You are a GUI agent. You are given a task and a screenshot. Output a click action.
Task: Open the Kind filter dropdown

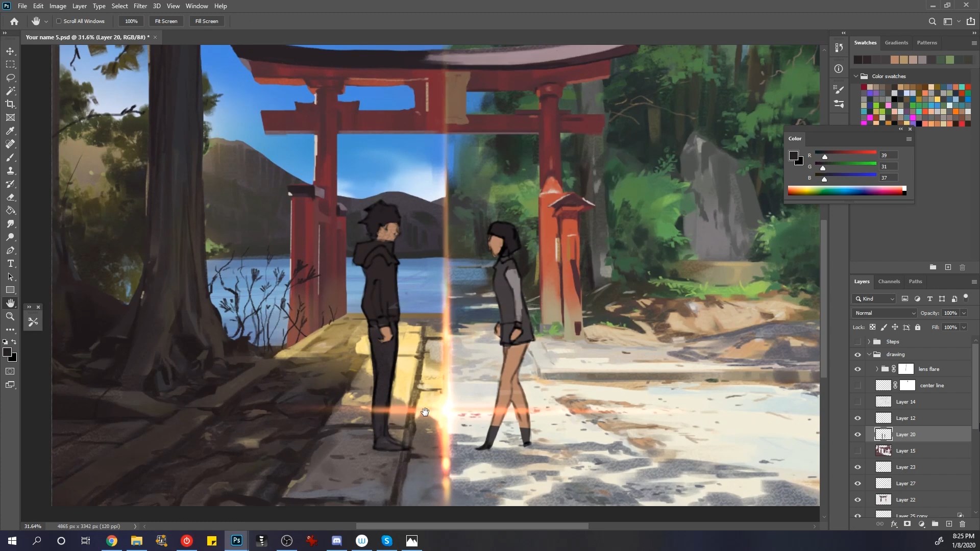click(874, 299)
